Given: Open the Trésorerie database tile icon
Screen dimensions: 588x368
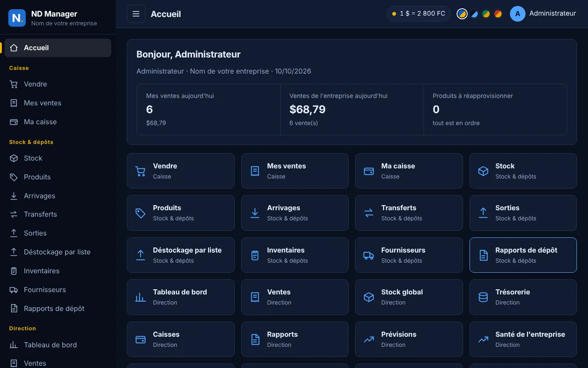Looking at the screenshot, I should 483,297.
